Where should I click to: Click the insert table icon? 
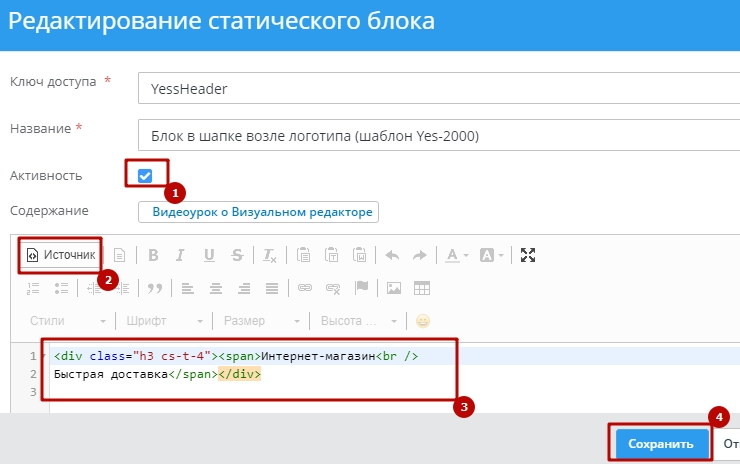pyautogui.click(x=422, y=288)
